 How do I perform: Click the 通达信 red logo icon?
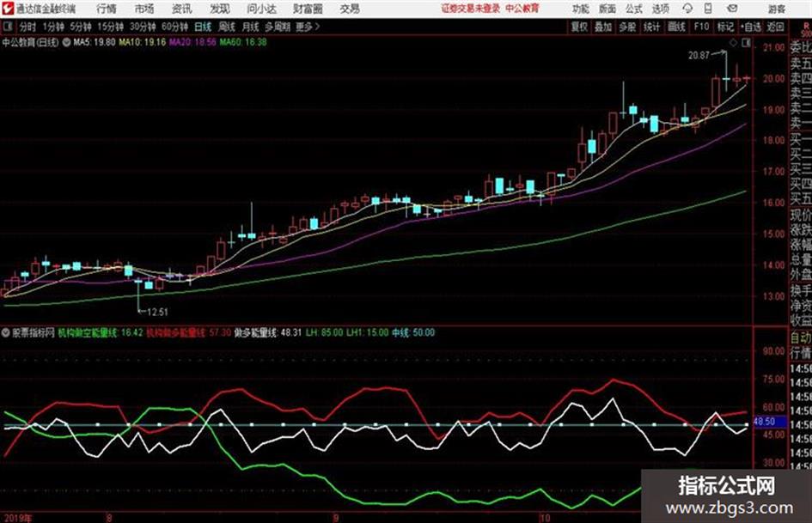pyautogui.click(x=8, y=9)
